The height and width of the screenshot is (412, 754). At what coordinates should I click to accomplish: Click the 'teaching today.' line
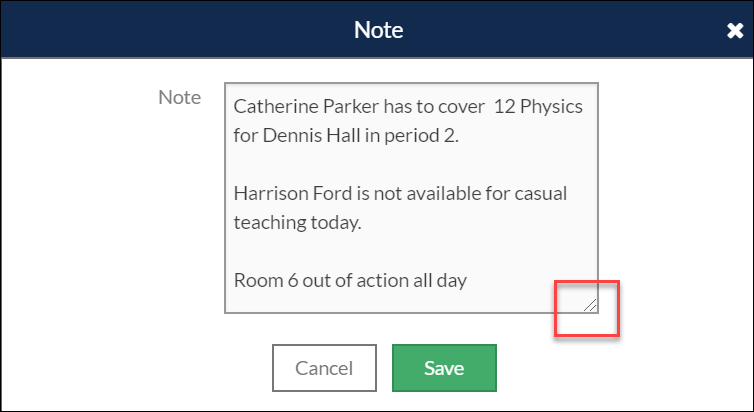pos(297,222)
